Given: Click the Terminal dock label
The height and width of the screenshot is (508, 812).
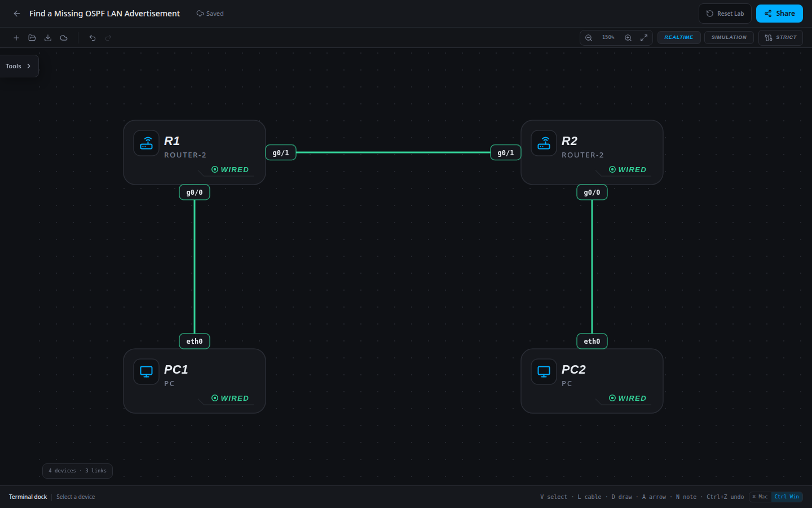Looking at the screenshot, I should click(x=28, y=497).
